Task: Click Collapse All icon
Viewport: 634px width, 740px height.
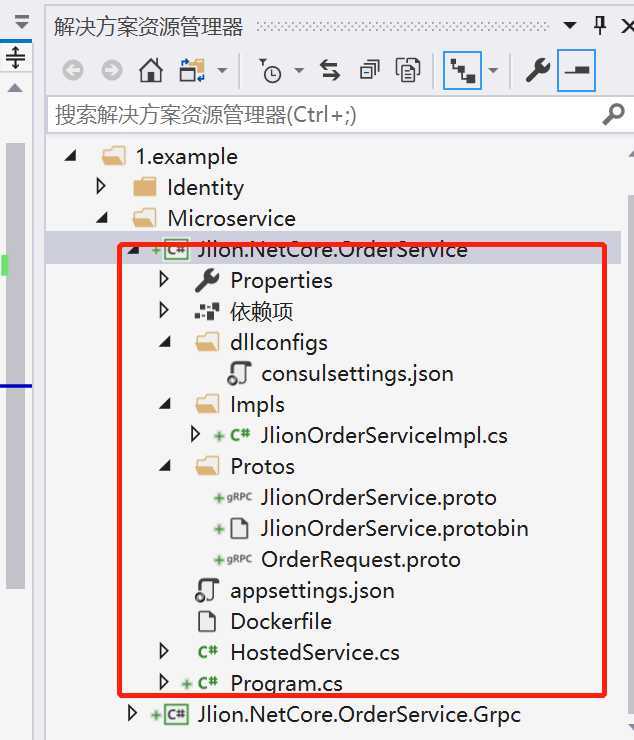Action: (x=369, y=70)
